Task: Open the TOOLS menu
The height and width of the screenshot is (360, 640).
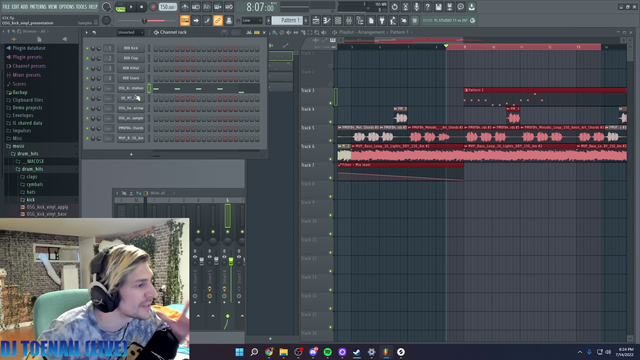Action: [x=82, y=7]
